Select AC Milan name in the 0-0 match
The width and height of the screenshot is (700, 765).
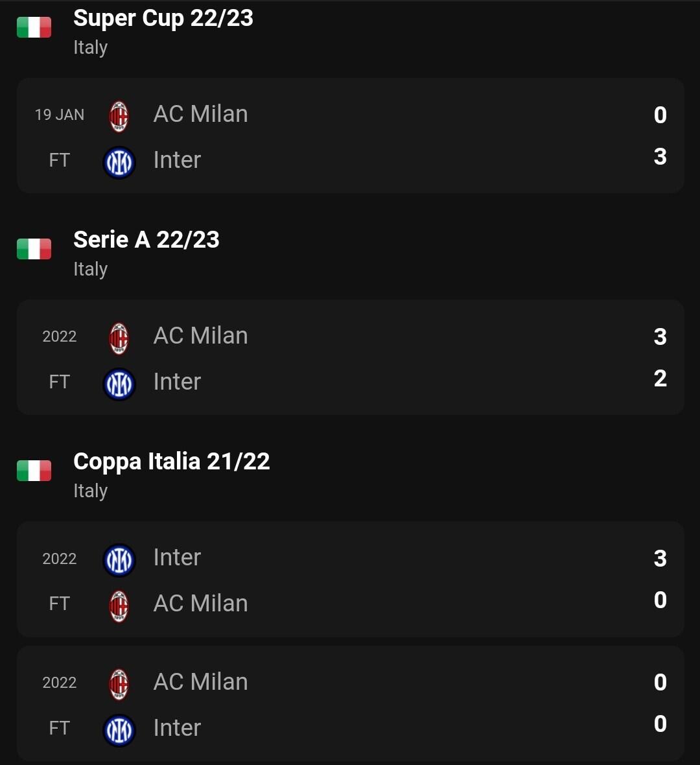[x=201, y=682]
